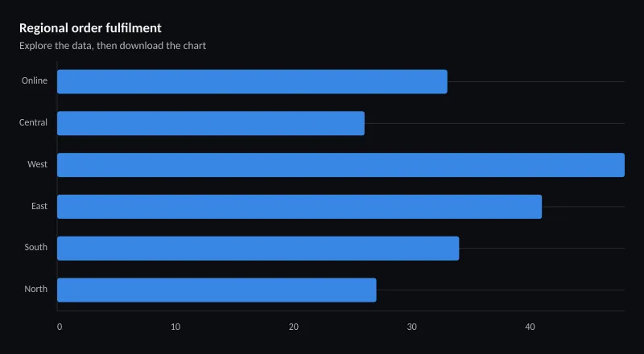Click the Central bar
The image size is (644, 354).
(211, 123)
